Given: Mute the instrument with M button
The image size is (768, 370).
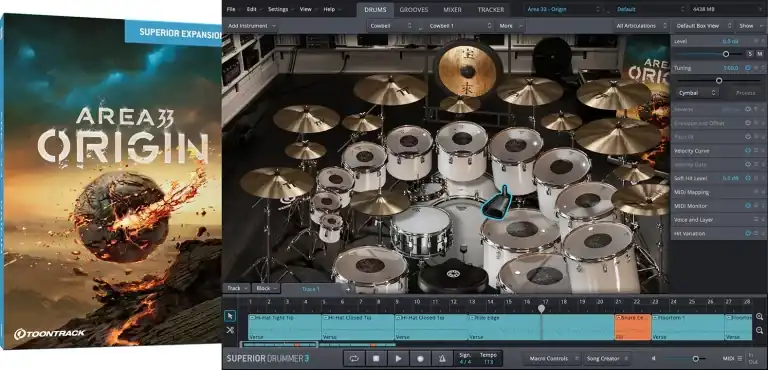Looking at the screenshot, I should tap(760, 54).
